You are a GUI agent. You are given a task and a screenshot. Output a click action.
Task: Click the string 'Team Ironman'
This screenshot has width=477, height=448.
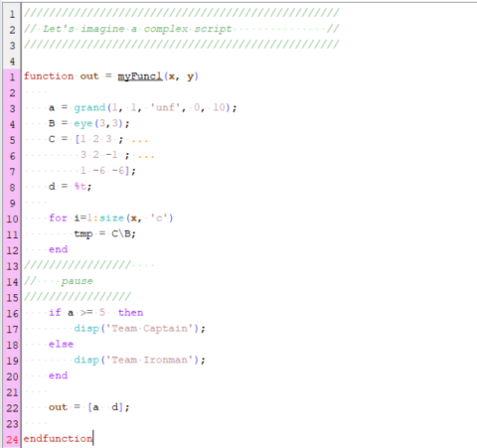click(x=149, y=360)
